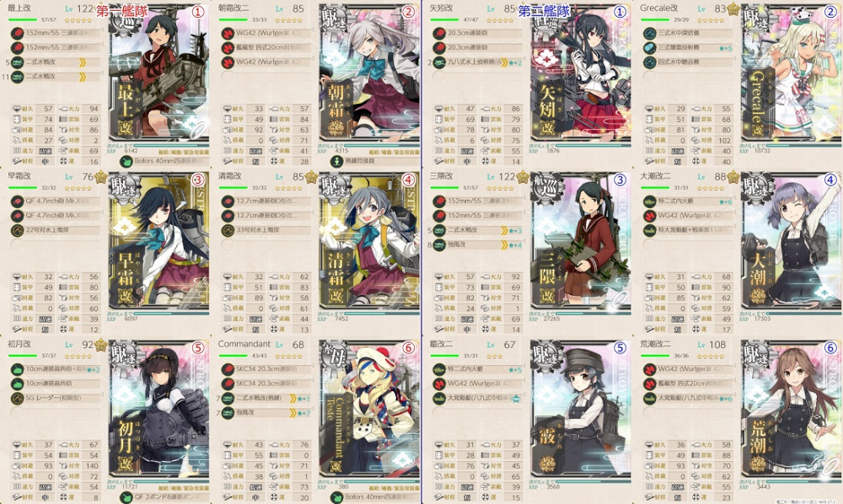Click slot number 5 badge on 霞 card
843x504 pixels.
pyautogui.click(x=620, y=347)
